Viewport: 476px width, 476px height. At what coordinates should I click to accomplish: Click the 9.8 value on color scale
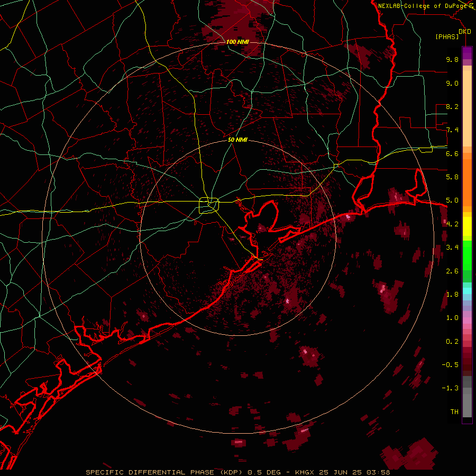[452, 59]
